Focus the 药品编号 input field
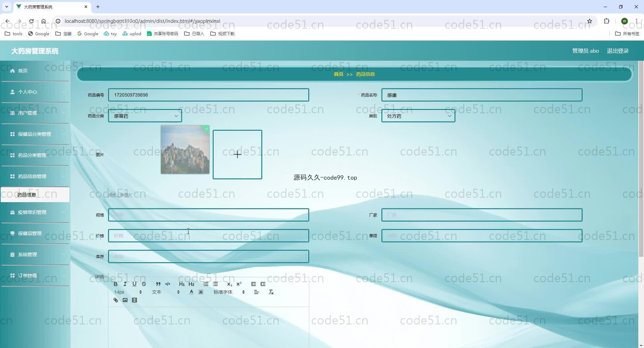 pos(208,95)
